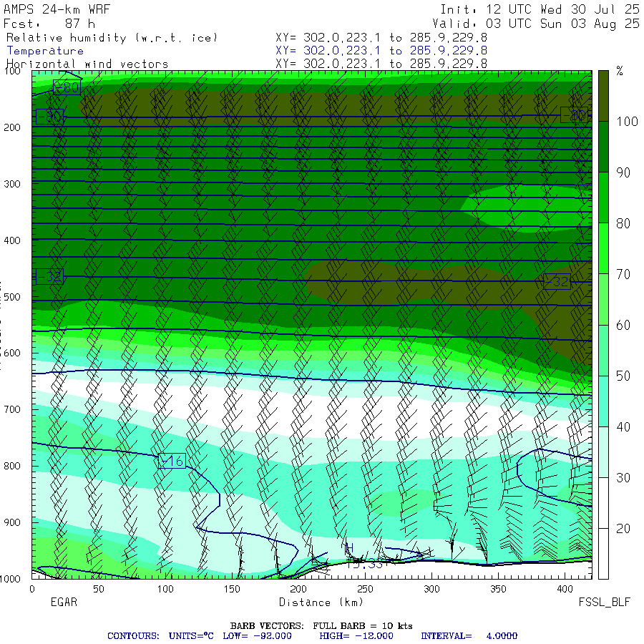Click the blue 'Temperature' legend label
Image resolution: width=644 pixels, height=644 pixels.
(x=45, y=51)
